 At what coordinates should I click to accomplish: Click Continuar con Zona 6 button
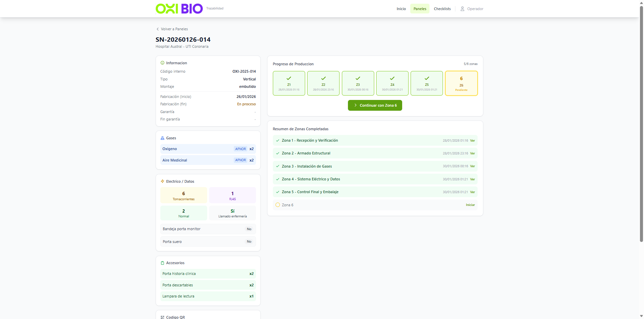pos(375,105)
